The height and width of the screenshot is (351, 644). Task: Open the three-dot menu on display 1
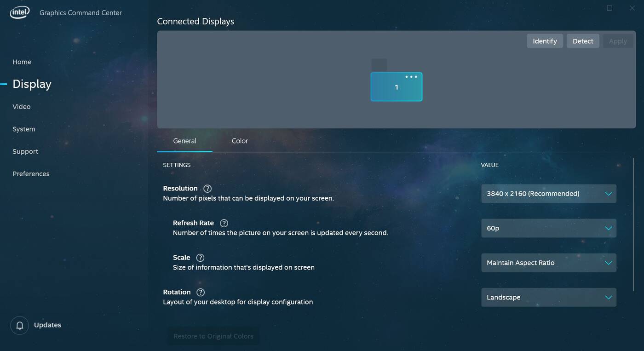click(x=411, y=77)
